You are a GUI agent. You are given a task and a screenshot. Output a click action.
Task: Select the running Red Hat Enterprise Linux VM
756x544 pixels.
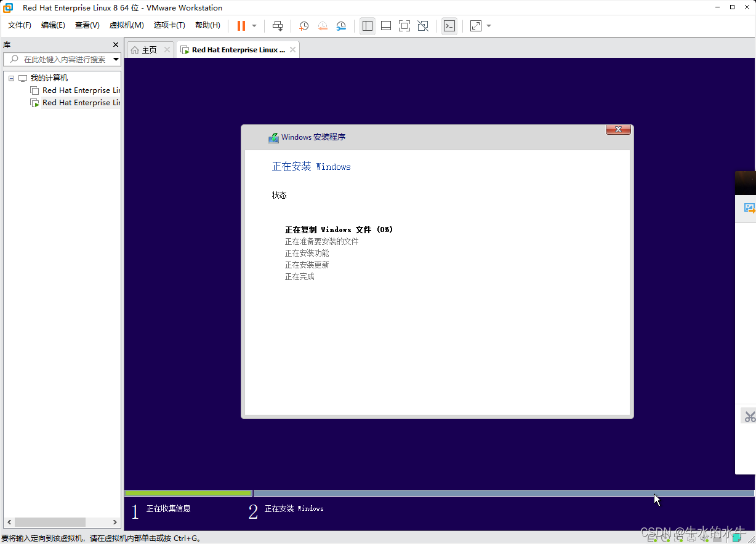[x=81, y=103]
